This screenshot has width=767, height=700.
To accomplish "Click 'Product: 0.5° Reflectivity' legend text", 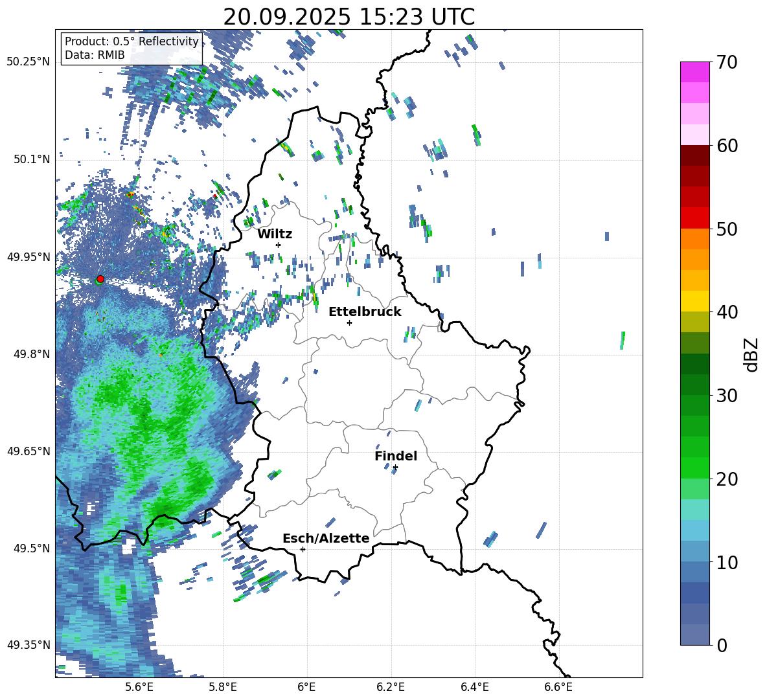I will 132,41.
